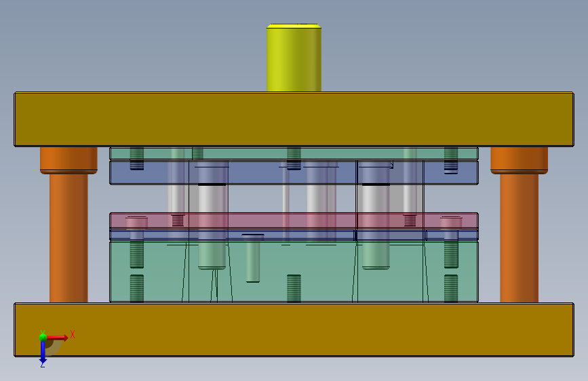The height and width of the screenshot is (381, 588).
Task: Select the left orange guide bushing collar
Action: 68,160
